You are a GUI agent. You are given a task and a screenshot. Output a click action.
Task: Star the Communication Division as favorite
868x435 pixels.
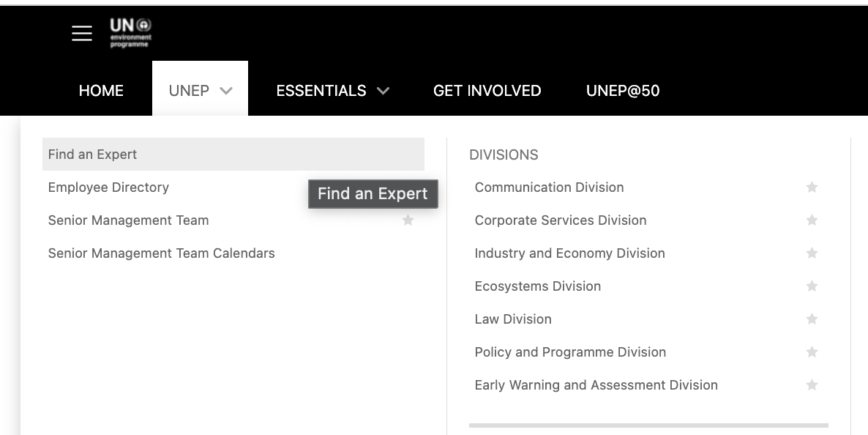point(812,187)
